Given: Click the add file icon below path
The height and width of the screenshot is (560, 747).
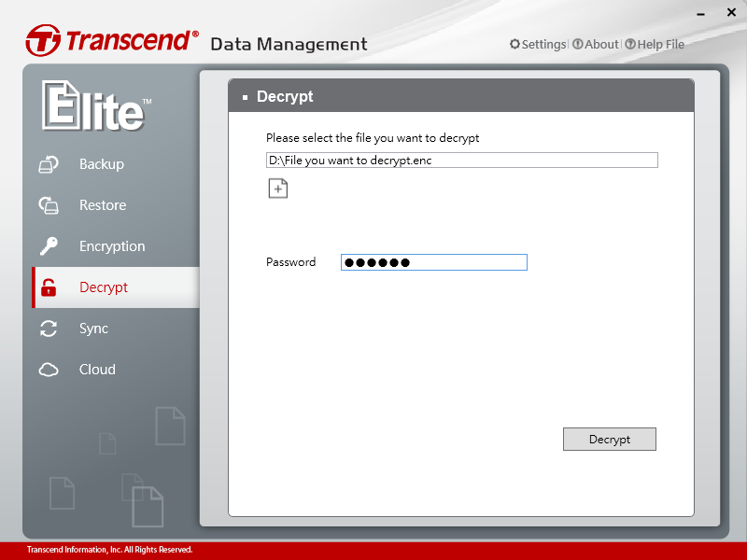Looking at the screenshot, I should (277, 189).
